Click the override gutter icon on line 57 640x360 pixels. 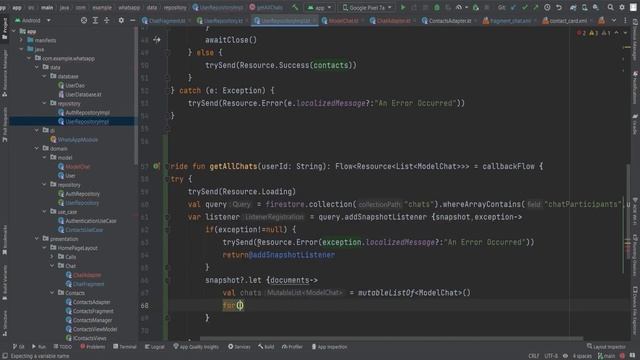click(x=156, y=166)
